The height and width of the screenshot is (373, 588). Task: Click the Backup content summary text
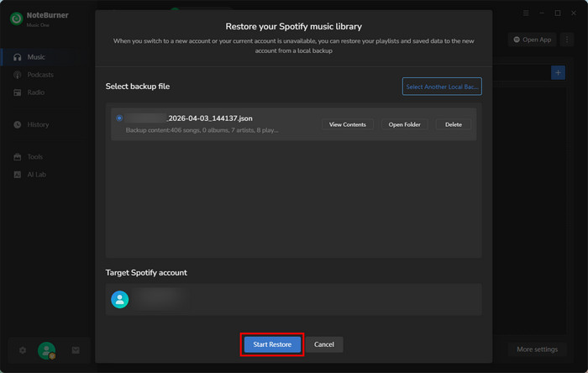[x=202, y=130]
